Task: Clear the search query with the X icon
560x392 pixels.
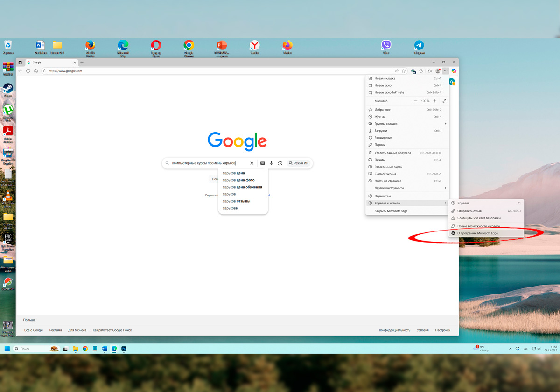Action: [x=252, y=163]
